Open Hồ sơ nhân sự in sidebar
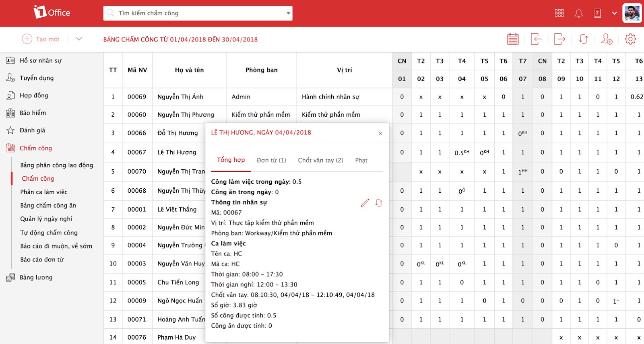The height and width of the screenshot is (344, 644). (41, 60)
